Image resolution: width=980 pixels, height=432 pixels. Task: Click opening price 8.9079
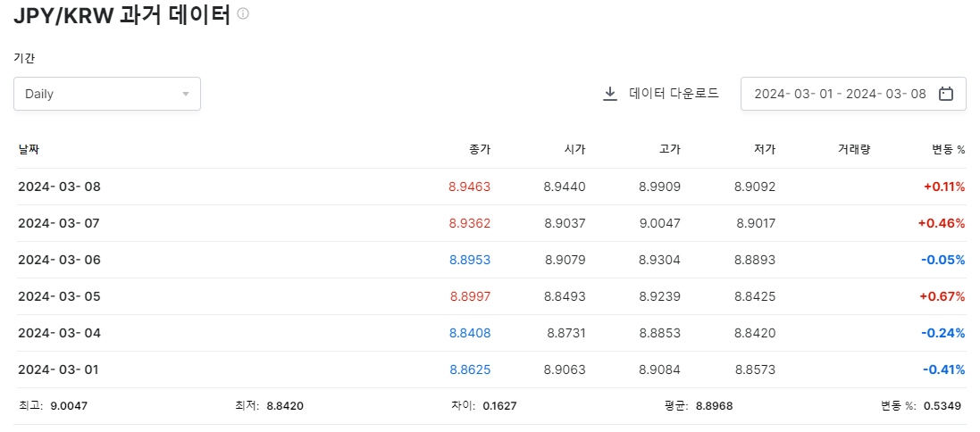tap(565, 260)
